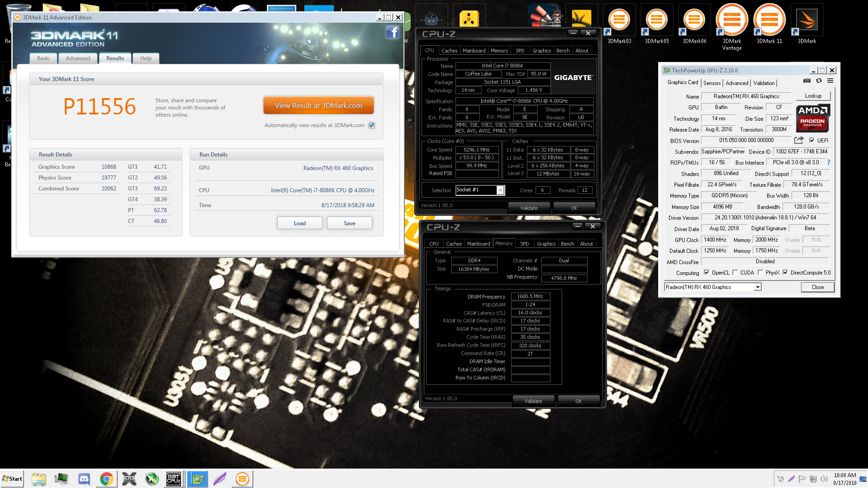This screenshot has height=488, width=868.
Task: Toggle the PhysX computing checkbox
Action: [x=760, y=273]
